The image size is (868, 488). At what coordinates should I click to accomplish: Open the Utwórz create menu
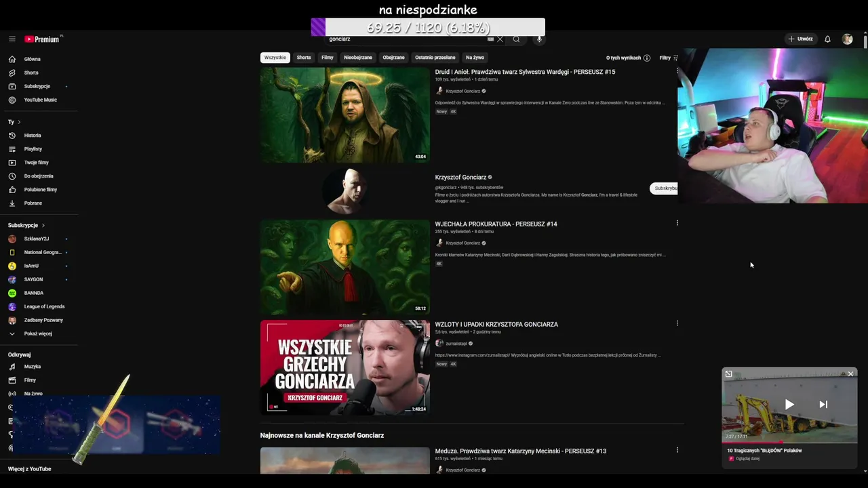[801, 39]
